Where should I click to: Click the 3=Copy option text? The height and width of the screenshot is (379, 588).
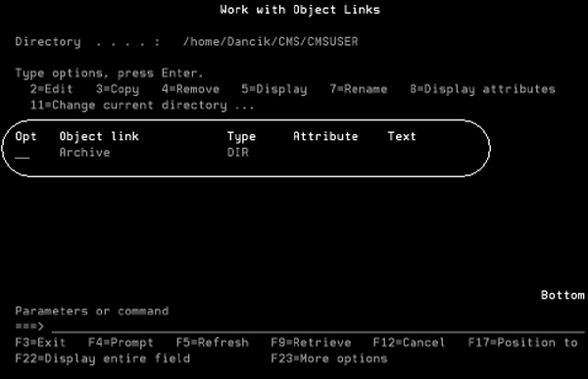[x=118, y=89]
